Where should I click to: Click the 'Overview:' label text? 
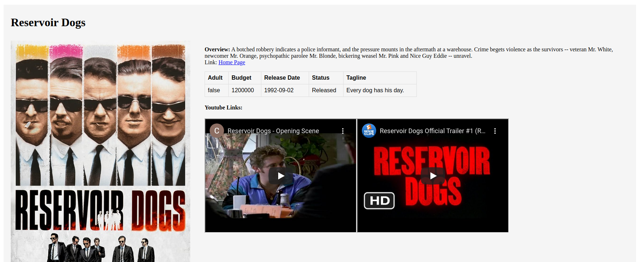point(217,50)
